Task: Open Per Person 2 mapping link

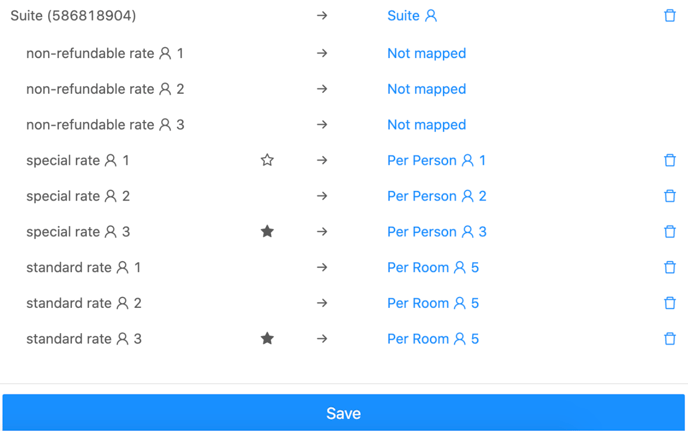Action: point(437,196)
